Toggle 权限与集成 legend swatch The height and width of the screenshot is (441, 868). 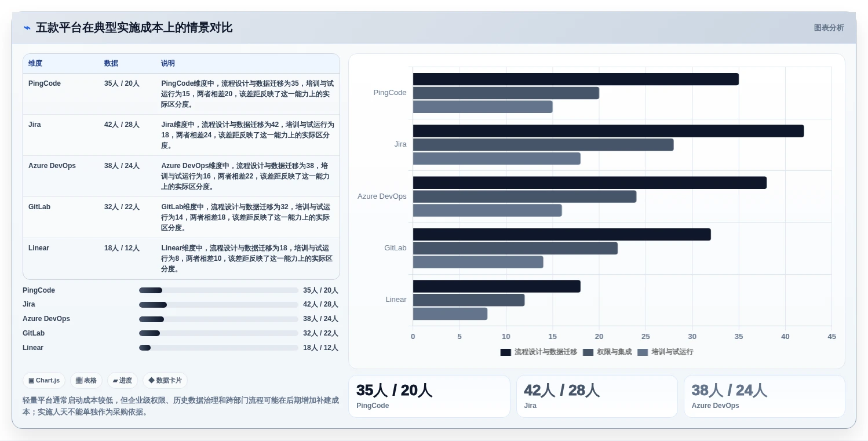point(588,352)
